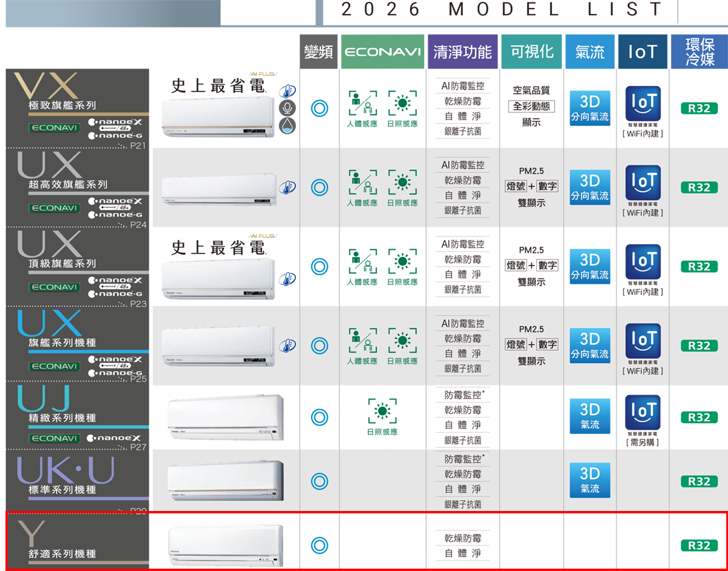Click the 變頻 circle mark in the Y row
The width and height of the screenshot is (728, 571).
point(319,545)
